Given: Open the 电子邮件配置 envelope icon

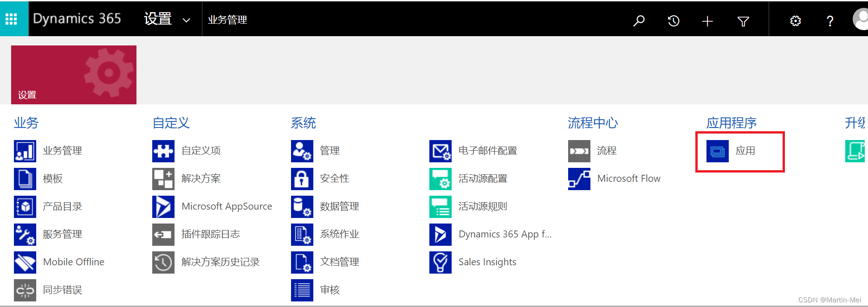Looking at the screenshot, I should pyautogui.click(x=440, y=151).
